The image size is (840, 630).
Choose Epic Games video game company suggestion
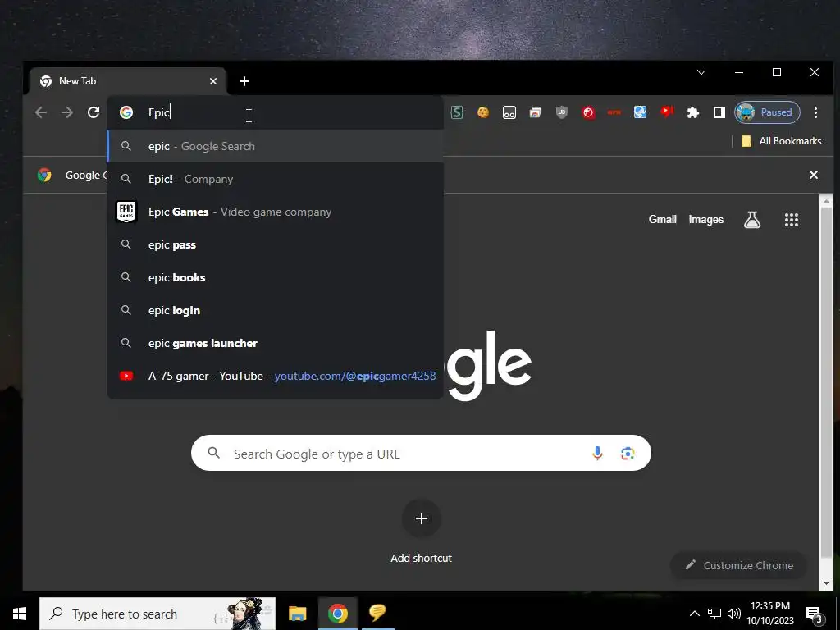pyautogui.click(x=276, y=212)
